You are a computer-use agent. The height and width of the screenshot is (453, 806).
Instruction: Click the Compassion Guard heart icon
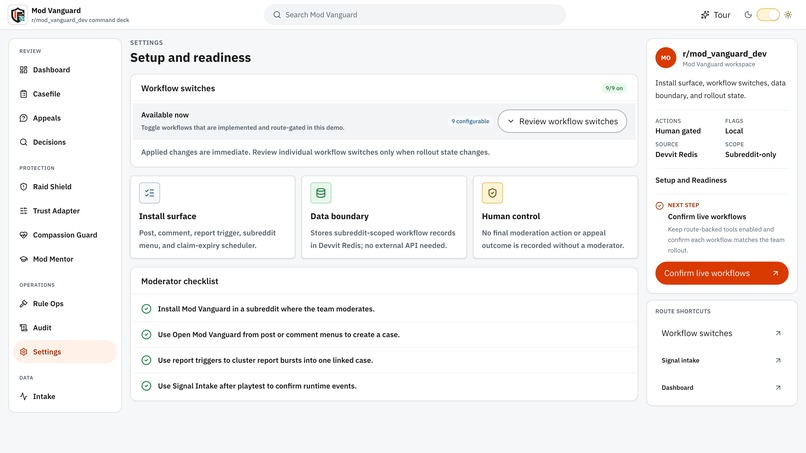pyautogui.click(x=24, y=235)
